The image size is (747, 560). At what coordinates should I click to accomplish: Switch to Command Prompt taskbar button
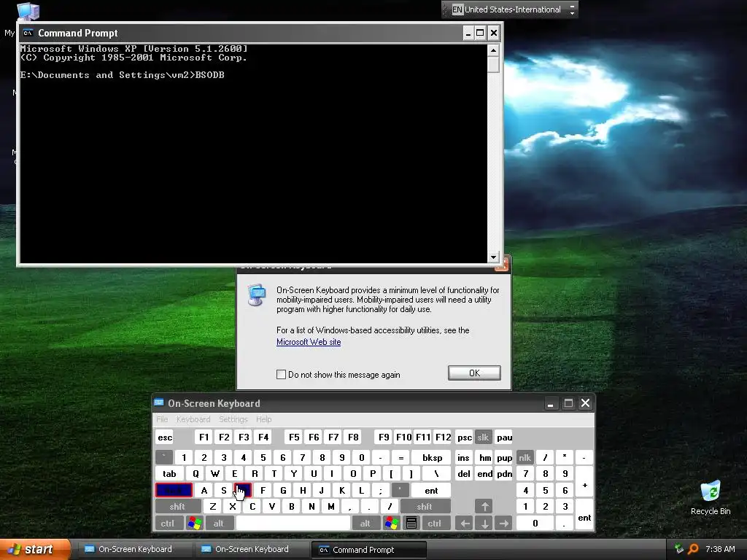(368, 550)
